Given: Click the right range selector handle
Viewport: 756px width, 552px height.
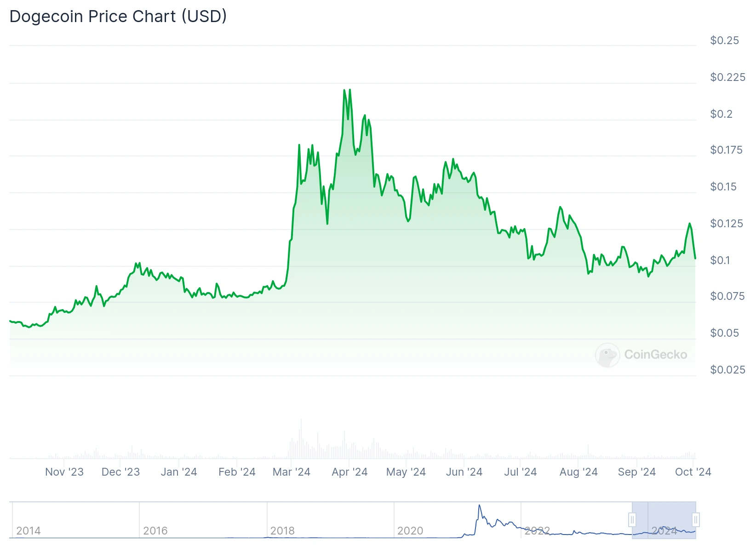Looking at the screenshot, I should tap(696, 520).
